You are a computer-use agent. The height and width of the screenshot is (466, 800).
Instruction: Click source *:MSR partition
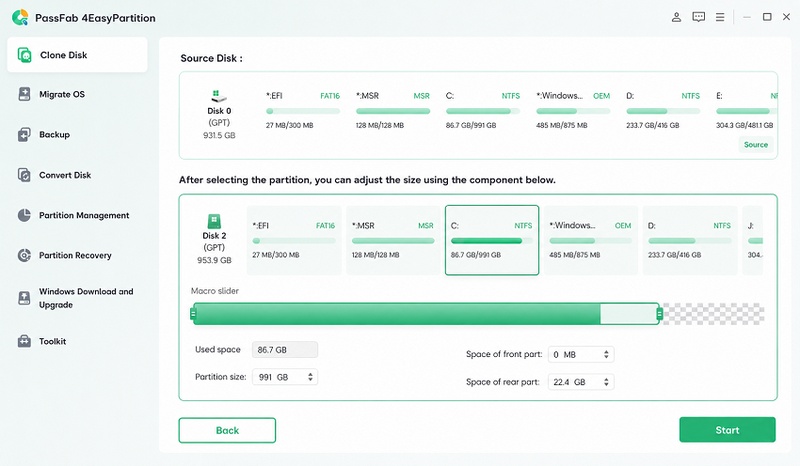393,110
